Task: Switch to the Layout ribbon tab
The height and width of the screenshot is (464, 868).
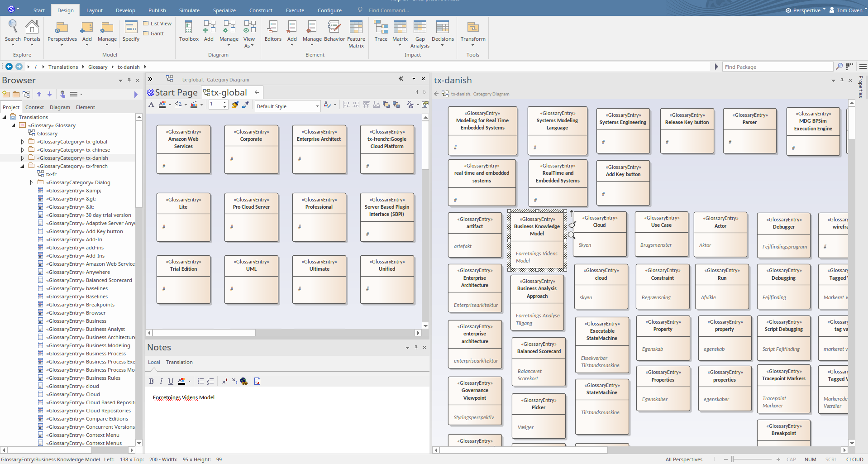Action: point(94,10)
